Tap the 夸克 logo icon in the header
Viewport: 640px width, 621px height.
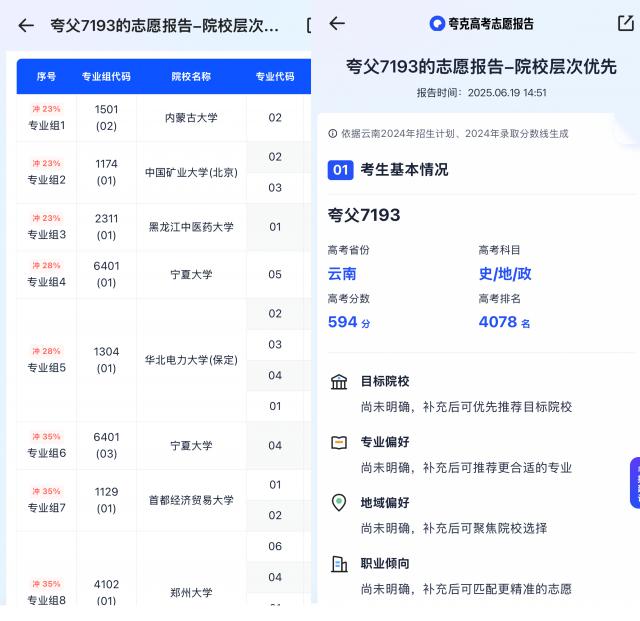pyautogui.click(x=437, y=24)
